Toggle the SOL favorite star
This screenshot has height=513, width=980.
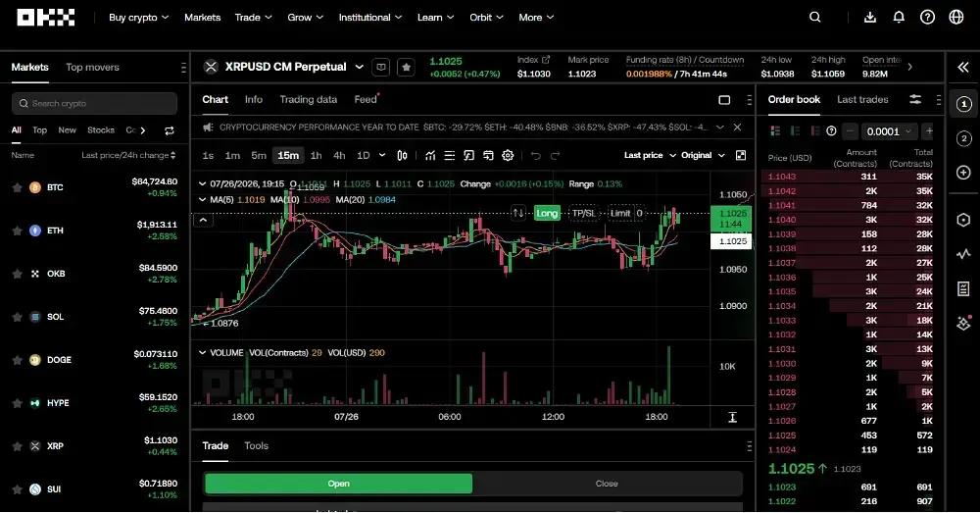[18, 317]
